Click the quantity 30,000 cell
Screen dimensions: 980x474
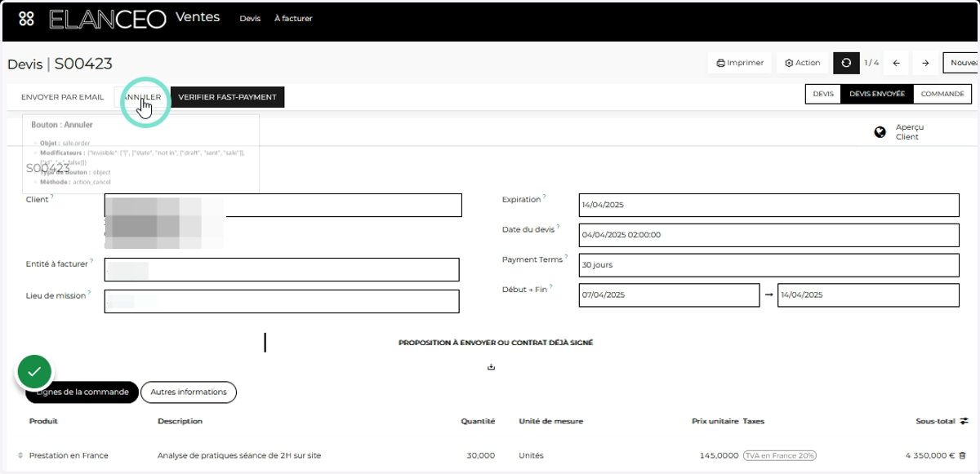(482, 455)
